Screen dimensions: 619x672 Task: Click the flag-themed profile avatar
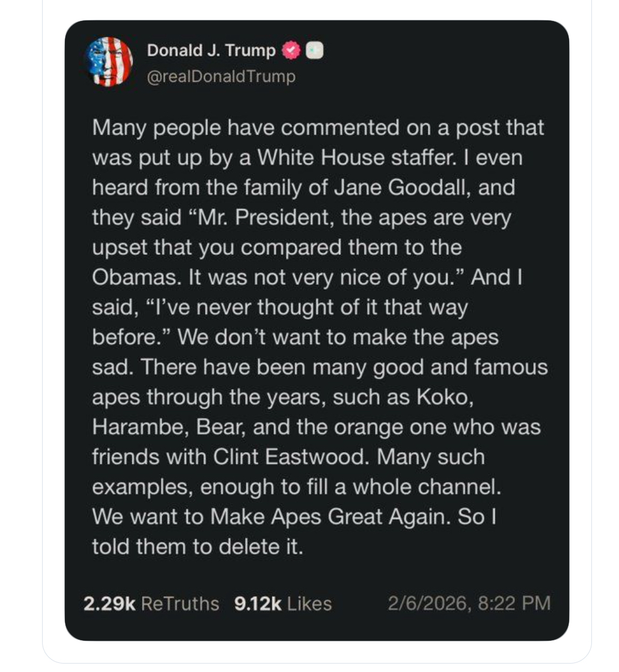pos(110,62)
